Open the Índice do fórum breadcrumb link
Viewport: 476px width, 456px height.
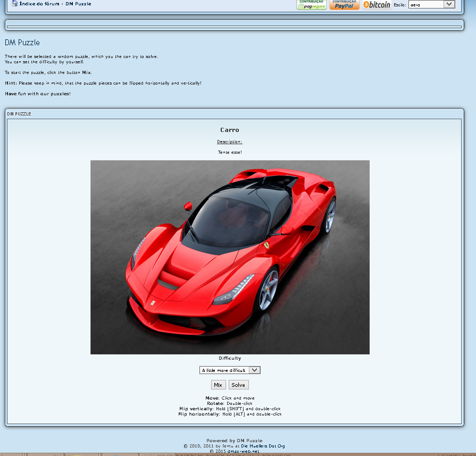click(39, 4)
